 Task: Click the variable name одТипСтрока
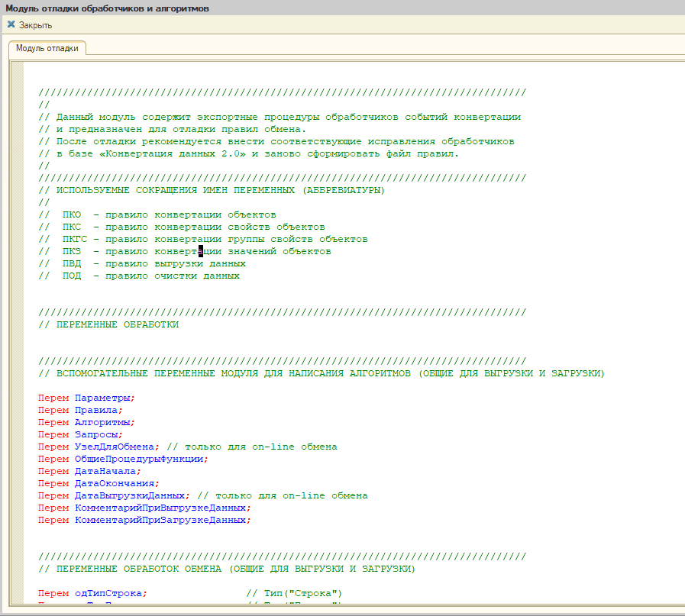click(x=108, y=594)
